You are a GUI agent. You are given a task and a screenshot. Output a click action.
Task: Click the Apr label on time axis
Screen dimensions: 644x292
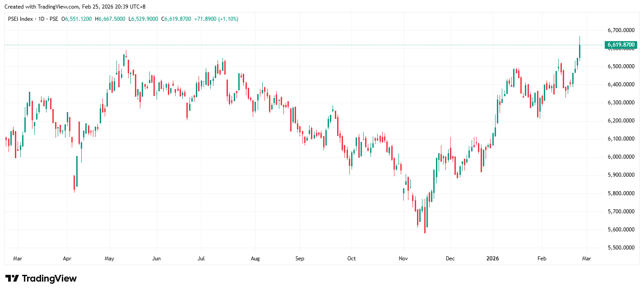coord(67,259)
